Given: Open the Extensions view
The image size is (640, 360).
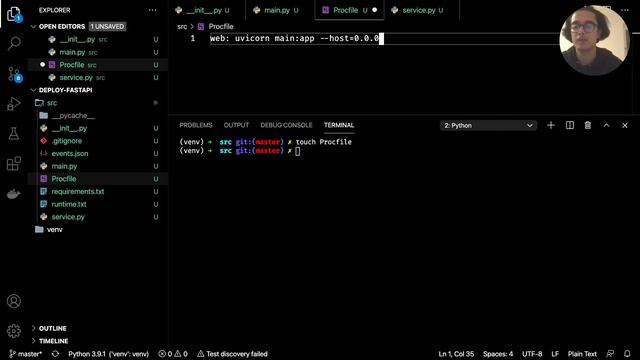Looking at the screenshot, I should tap(14, 164).
